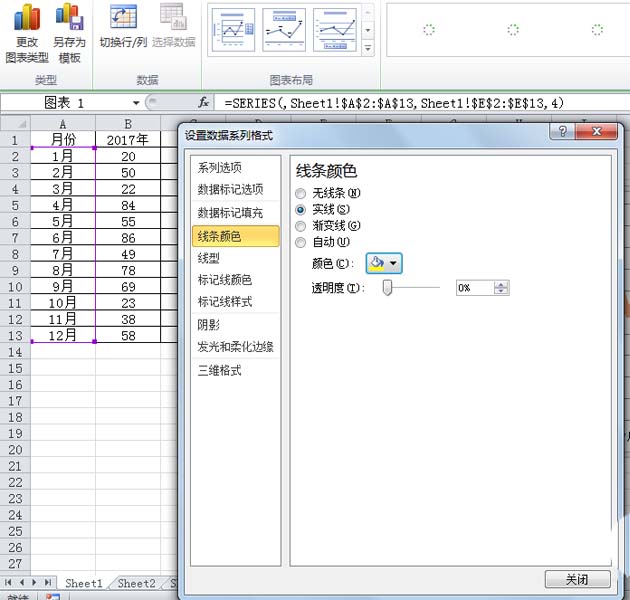Viewport: 630px width, 600px height.
Task: Select the Gradient Line (渐变线) radio button
Action: 301,225
